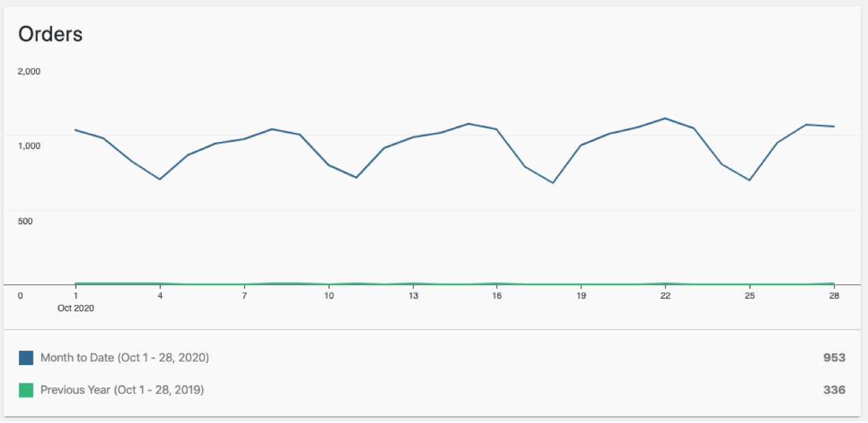868x423 pixels.
Task: Click the Orders chart title
Action: point(50,34)
